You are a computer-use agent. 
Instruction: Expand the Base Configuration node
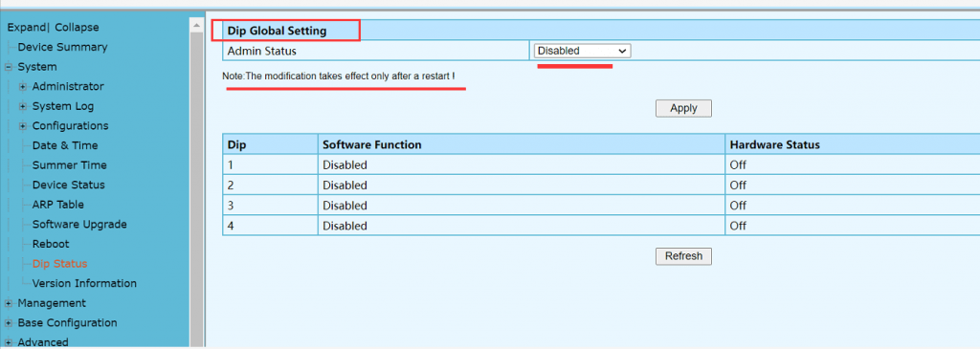click(9, 323)
